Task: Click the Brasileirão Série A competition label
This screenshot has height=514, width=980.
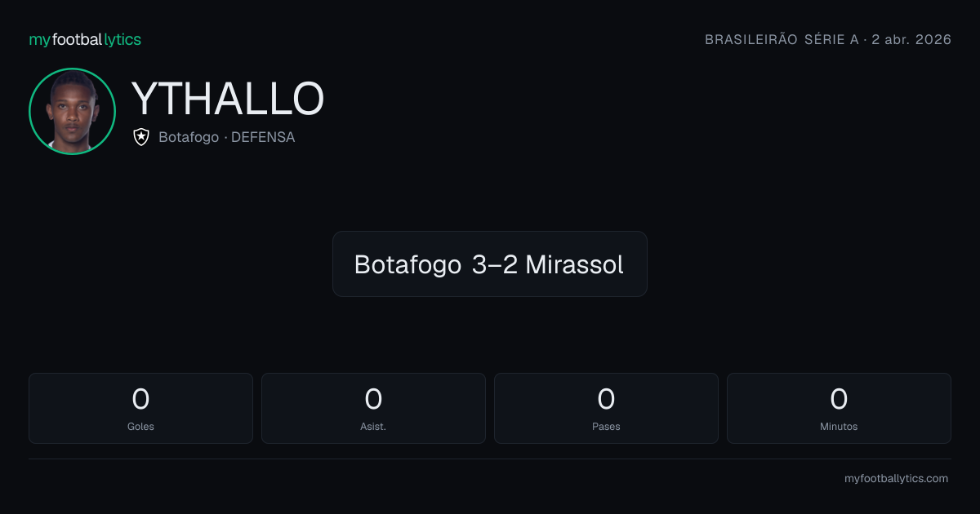Action: [781, 39]
